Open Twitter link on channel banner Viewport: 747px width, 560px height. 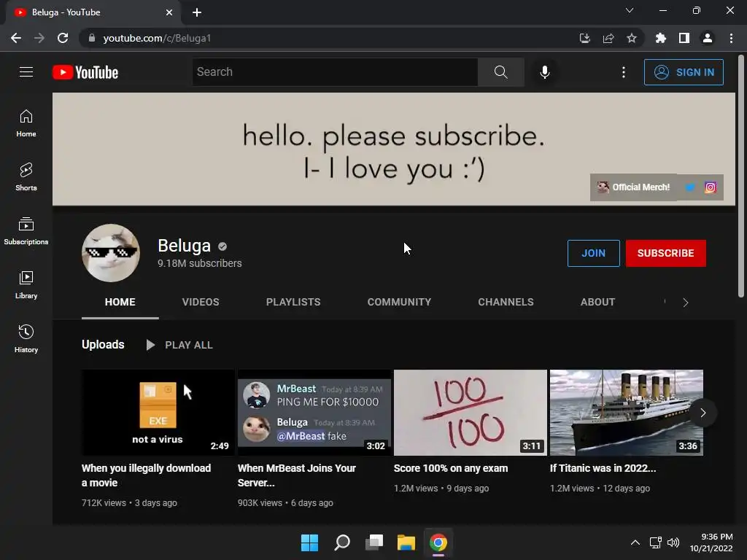pos(689,187)
